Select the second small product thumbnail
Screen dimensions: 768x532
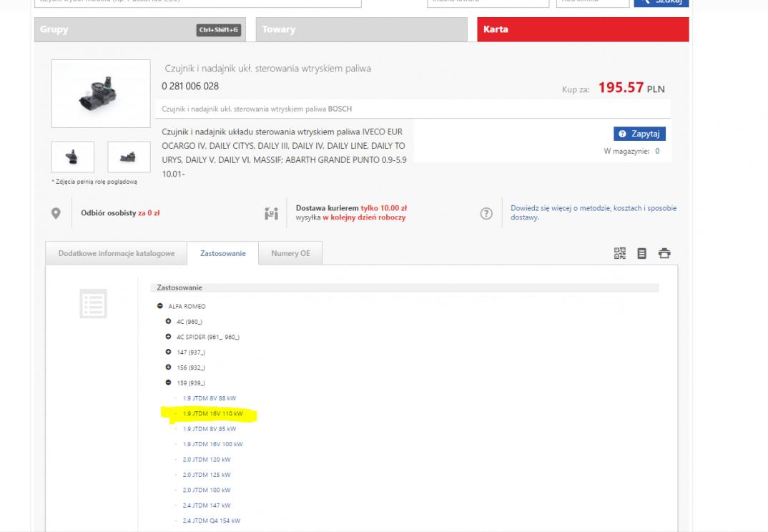[x=129, y=157]
